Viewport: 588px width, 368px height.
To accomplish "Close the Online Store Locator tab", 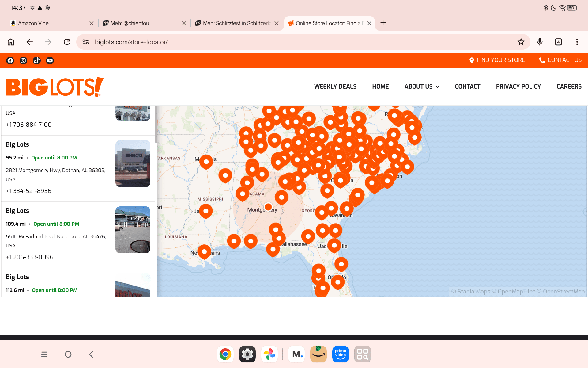I will 369,23.
